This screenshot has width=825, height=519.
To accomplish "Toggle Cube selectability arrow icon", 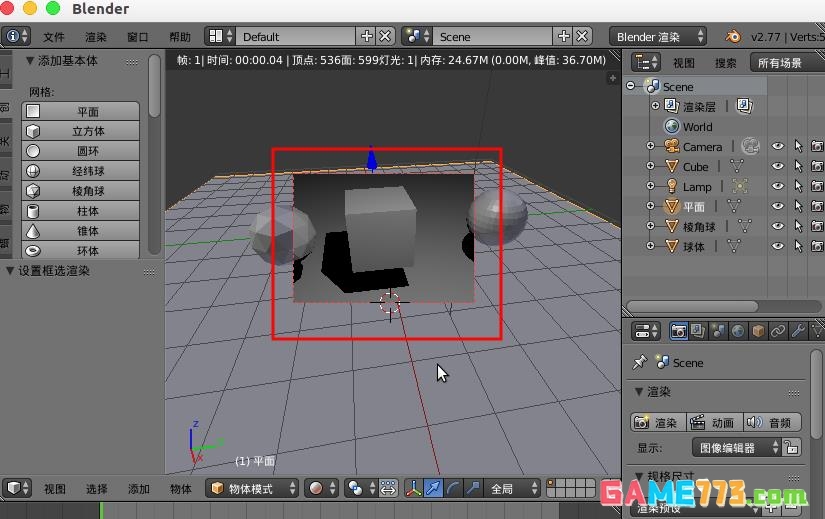I will [x=798, y=166].
